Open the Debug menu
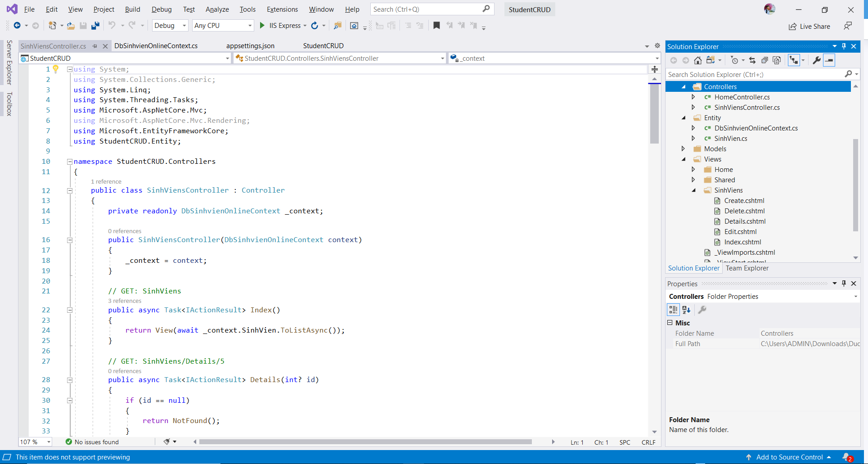The height and width of the screenshot is (464, 868). (161, 9)
